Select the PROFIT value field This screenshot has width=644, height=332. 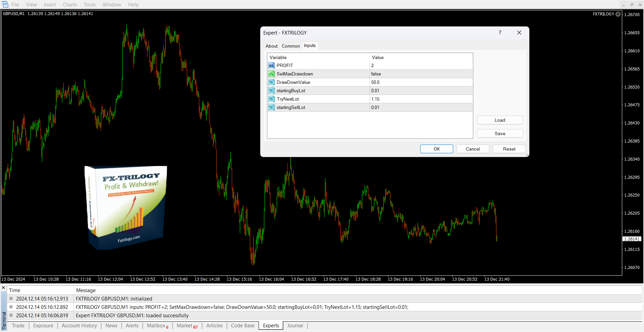(421, 66)
